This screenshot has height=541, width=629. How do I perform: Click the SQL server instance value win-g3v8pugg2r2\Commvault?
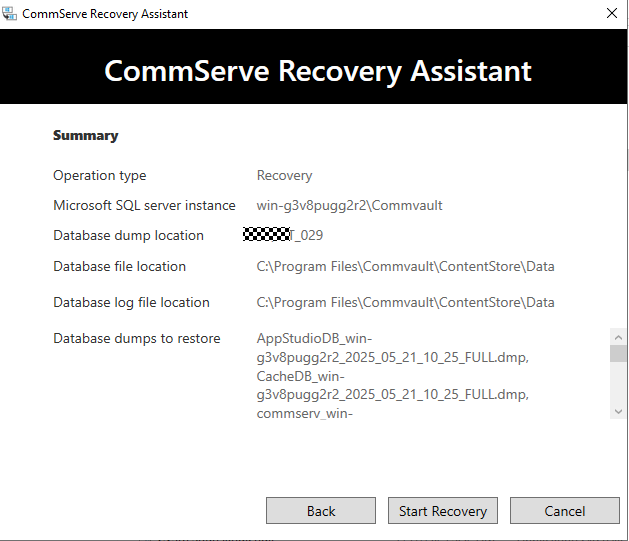pyautogui.click(x=349, y=206)
